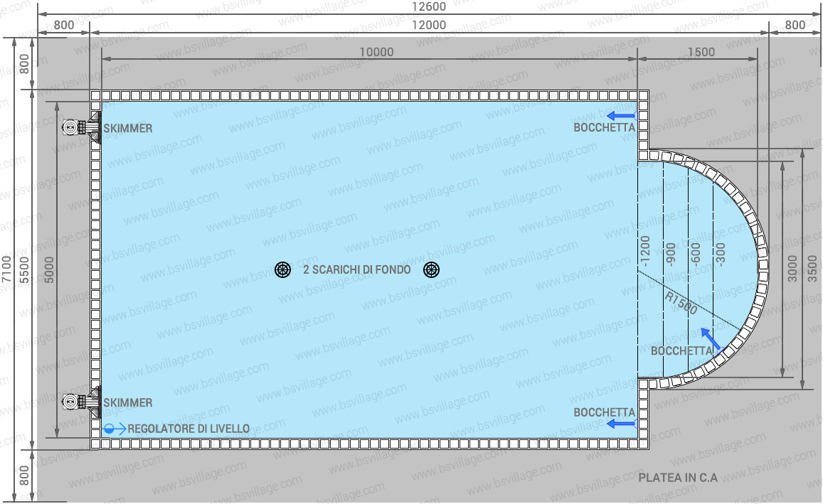Click the lower skimmer symbol on left wall

click(80, 402)
